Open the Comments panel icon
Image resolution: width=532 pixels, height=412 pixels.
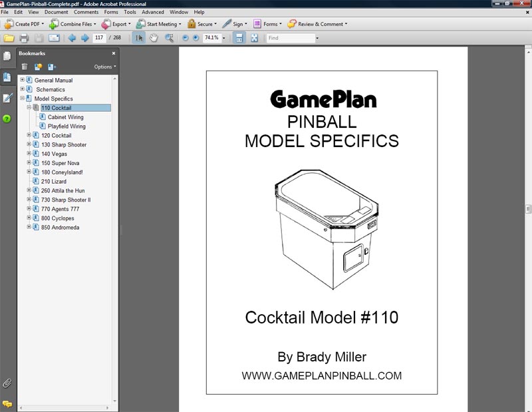click(x=7, y=404)
